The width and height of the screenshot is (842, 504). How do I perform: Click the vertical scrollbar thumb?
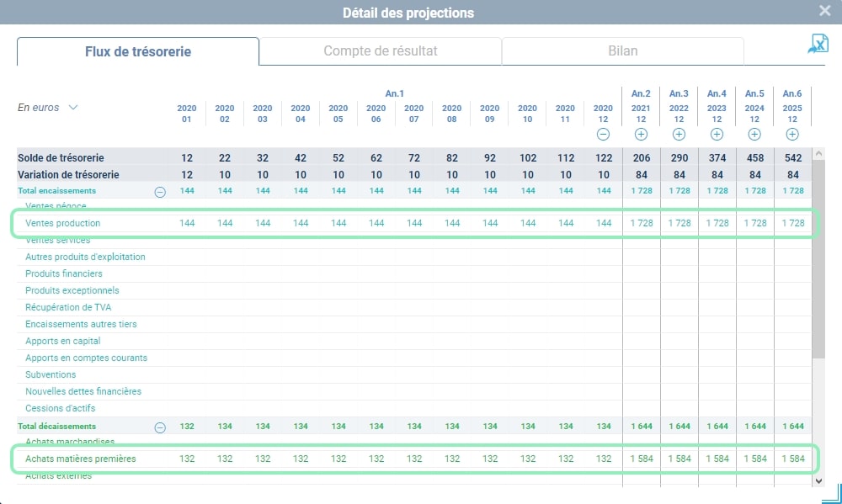point(818,258)
